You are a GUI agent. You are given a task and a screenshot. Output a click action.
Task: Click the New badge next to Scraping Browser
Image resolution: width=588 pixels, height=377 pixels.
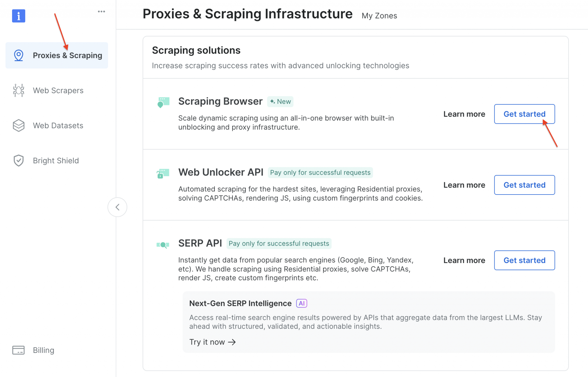(x=280, y=101)
